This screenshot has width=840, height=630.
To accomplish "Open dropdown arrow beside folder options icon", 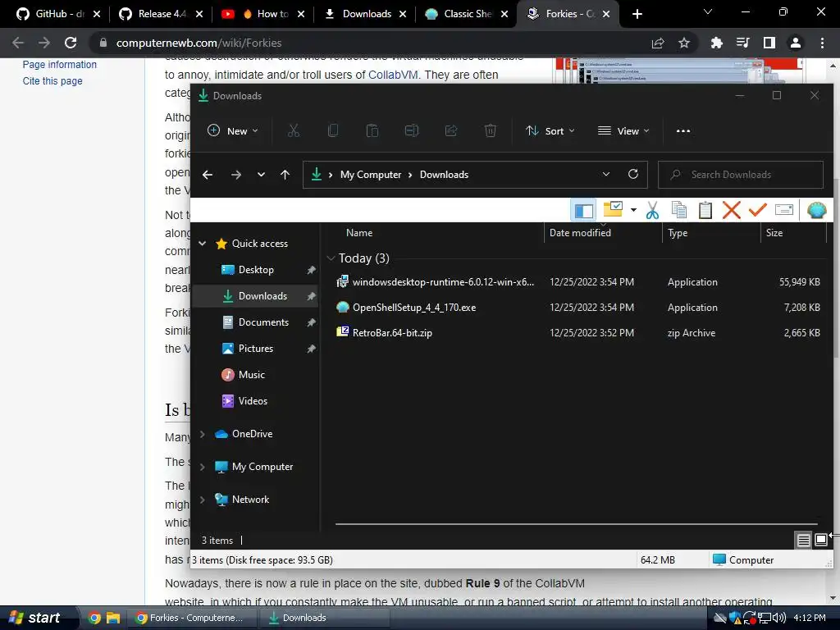I will [634, 210].
